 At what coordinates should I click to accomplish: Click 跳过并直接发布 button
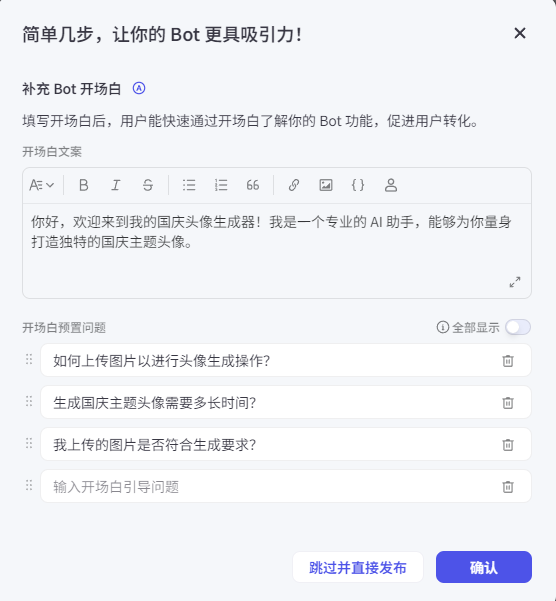pos(358,567)
